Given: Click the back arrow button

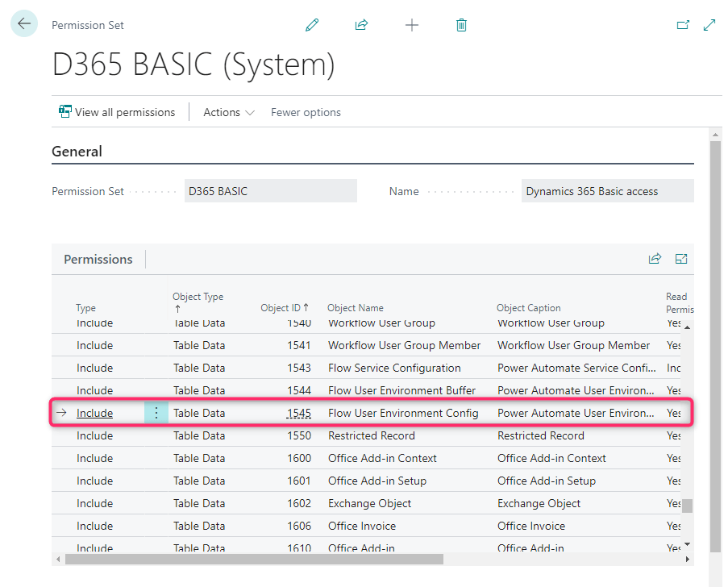Looking at the screenshot, I should 24,24.
